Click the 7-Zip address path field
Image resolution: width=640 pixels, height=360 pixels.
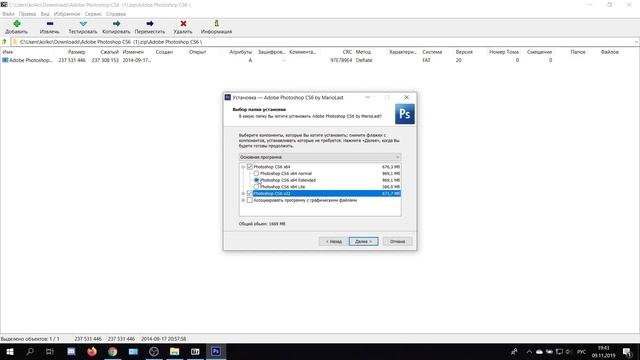tap(322, 42)
